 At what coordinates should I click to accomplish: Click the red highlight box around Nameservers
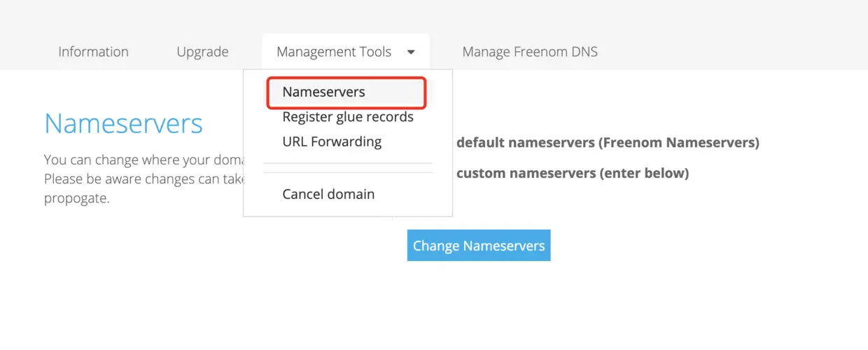[346, 92]
